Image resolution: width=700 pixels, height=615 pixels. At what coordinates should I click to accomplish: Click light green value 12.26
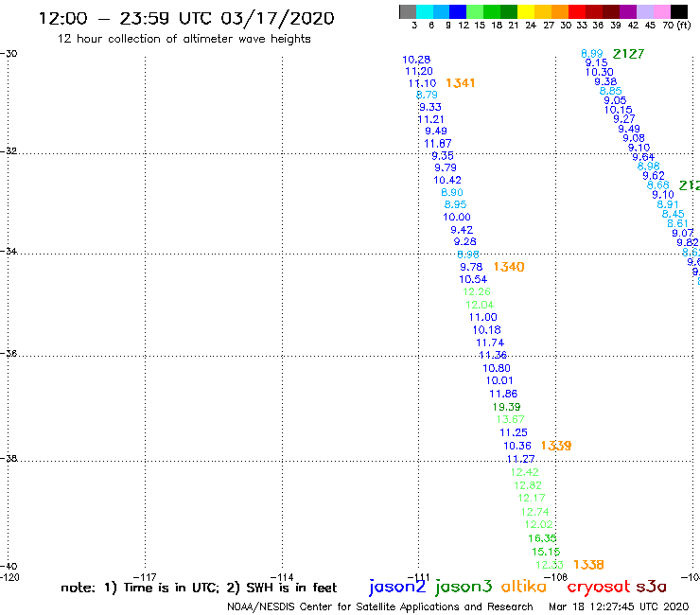point(477,291)
